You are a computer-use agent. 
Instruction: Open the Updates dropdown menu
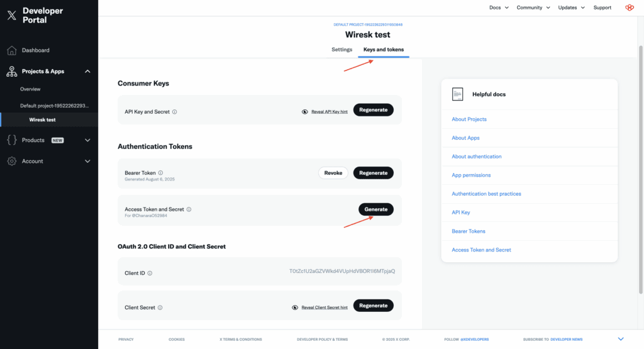pyautogui.click(x=571, y=8)
